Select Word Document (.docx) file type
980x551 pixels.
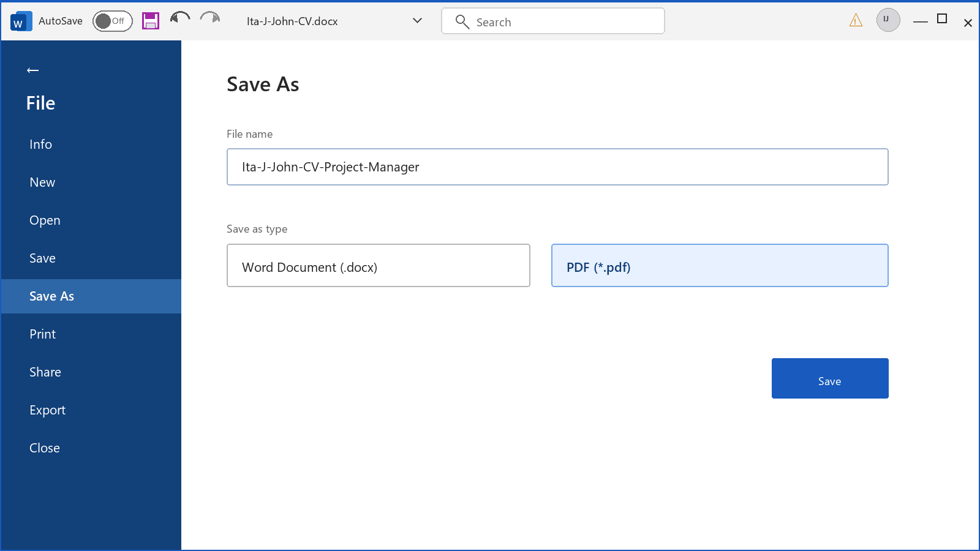pos(379,266)
